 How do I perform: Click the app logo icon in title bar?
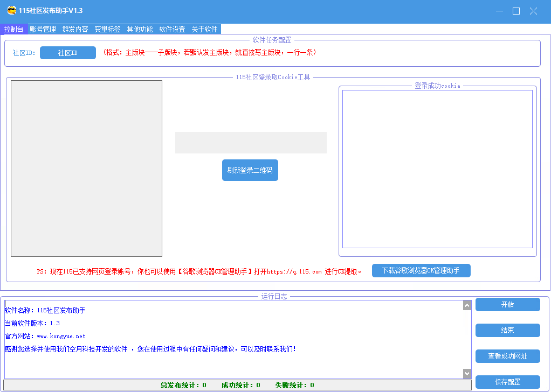click(x=12, y=11)
